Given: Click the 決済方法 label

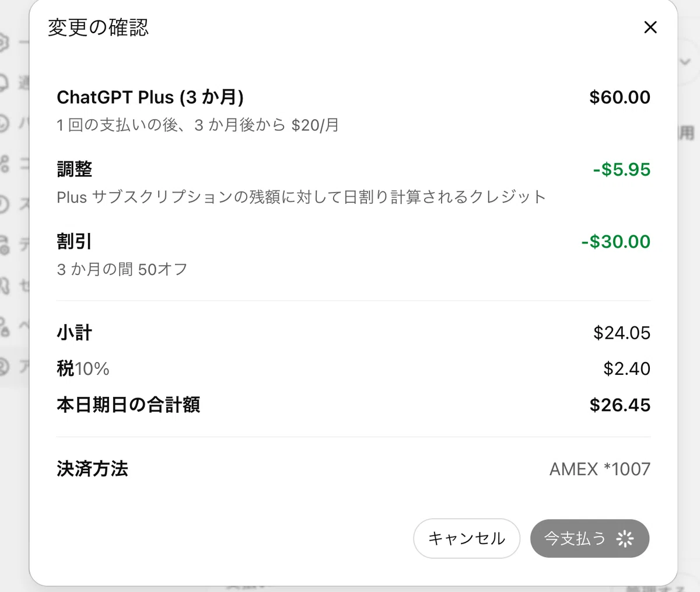Looking at the screenshot, I should (x=92, y=469).
